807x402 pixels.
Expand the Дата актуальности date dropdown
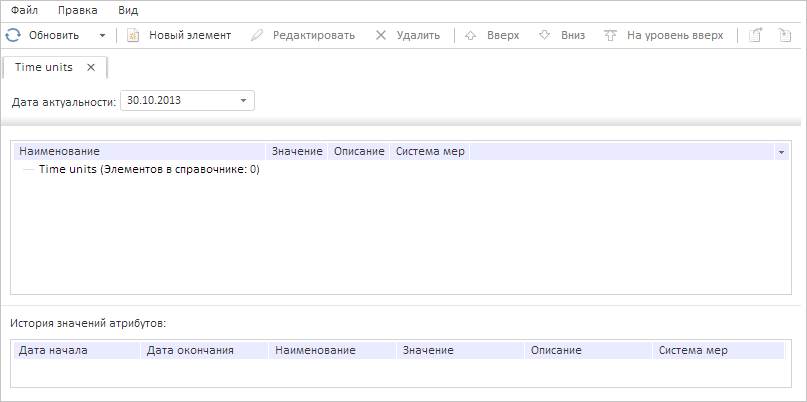point(243,100)
